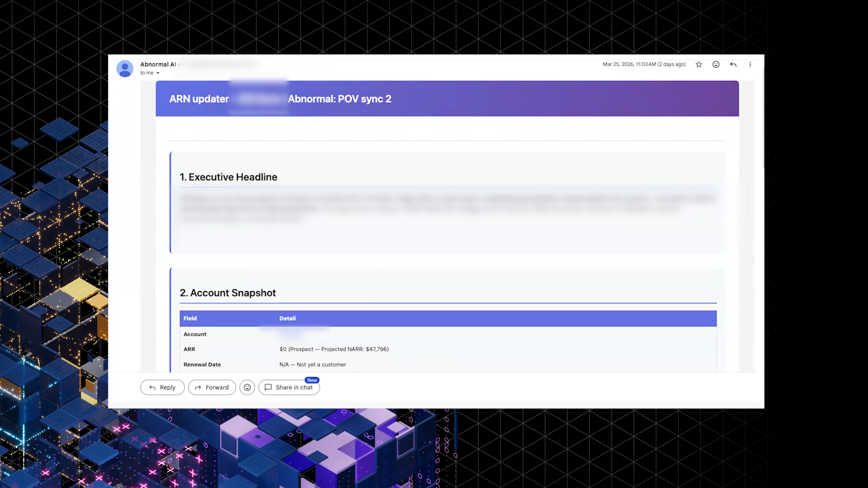The width and height of the screenshot is (868, 488).
Task: Click the sender avatar icon
Action: coord(125,69)
